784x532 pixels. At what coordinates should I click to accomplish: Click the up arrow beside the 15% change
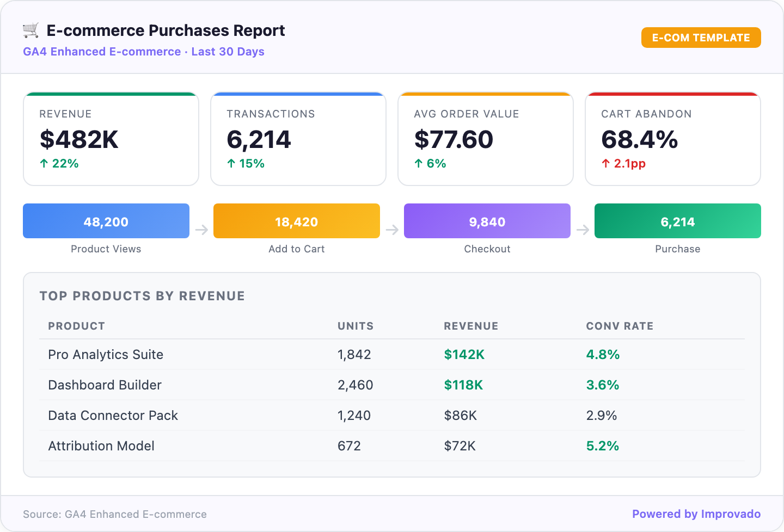231,163
